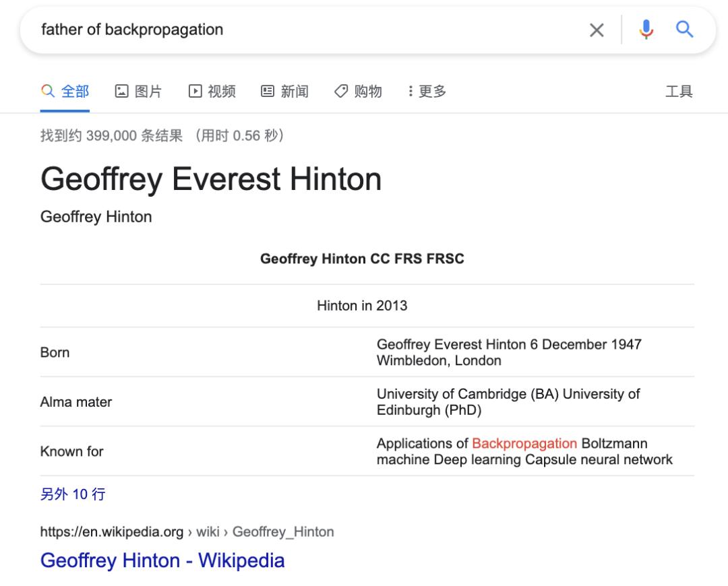This screenshot has width=728, height=586.
Task: Click the "Hinton in 2013" caption
Action: 362,306
